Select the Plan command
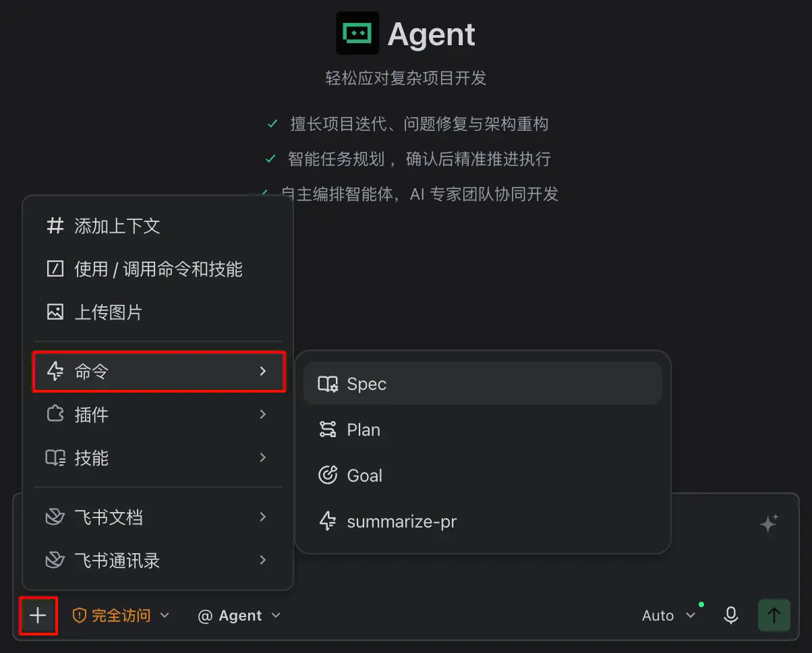The width and height of the screenshot is (812, 653). 483,430
